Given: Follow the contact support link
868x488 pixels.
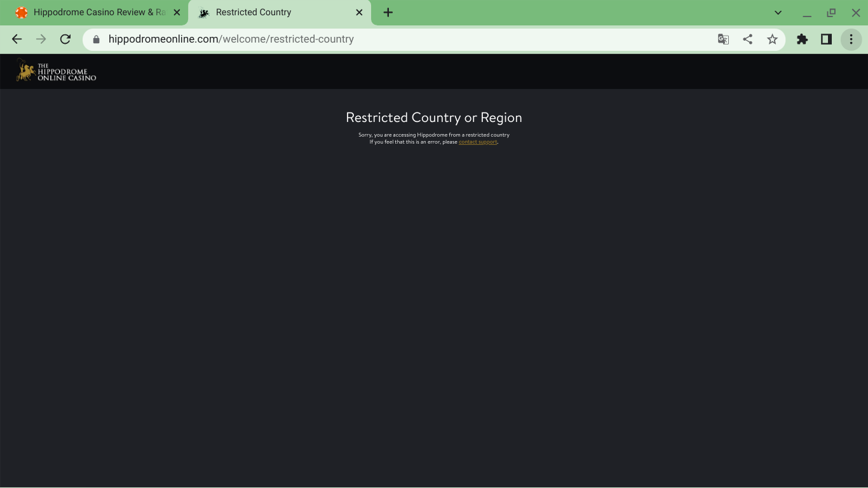Looking at the screenshot, I should (x=478, y=142).
